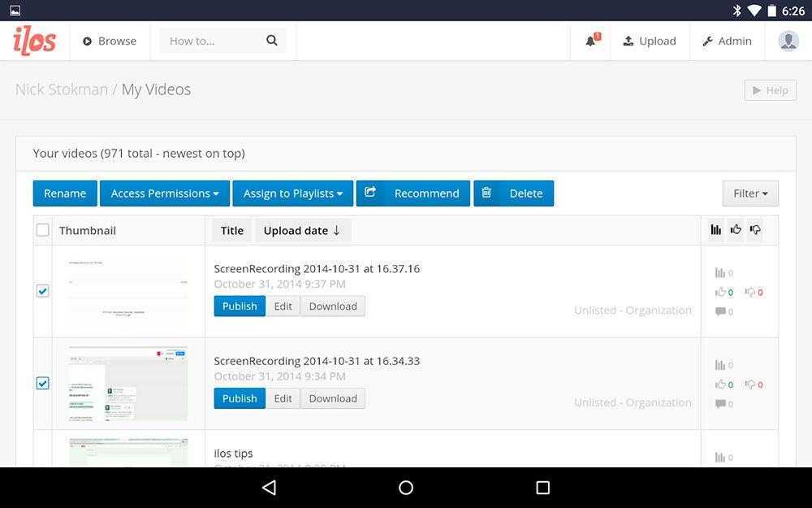Image resolution: width=812 pixels, height=508 pixels.
Task: Sort by thumbs-up likes icon
Action: pyautogui.click(x=736, y=230)
